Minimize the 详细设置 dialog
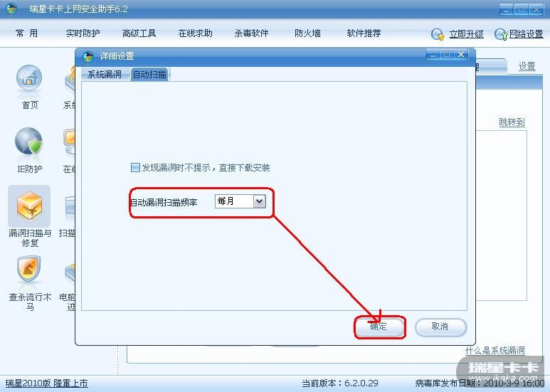Viewport: 550px width, 392px height. 433,55
